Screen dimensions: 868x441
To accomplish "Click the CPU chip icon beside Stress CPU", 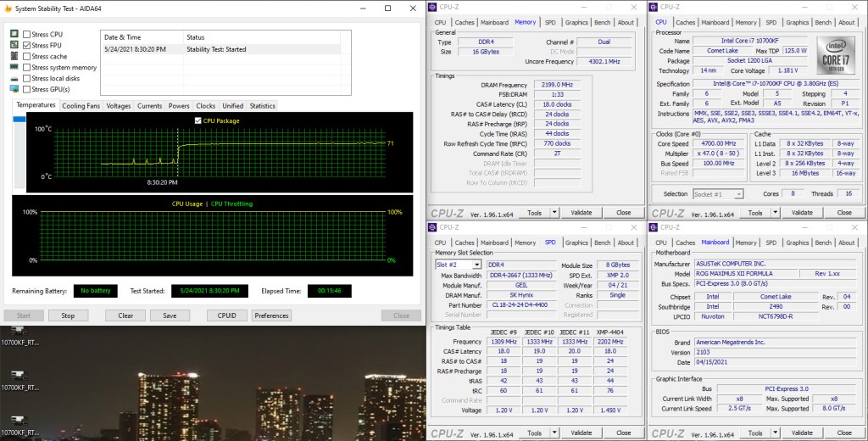I will pos(14,35).
